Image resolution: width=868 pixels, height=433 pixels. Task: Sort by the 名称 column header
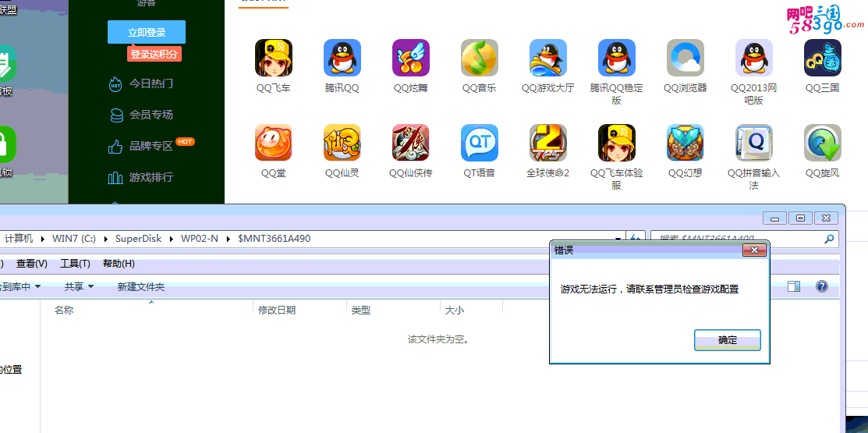(x=64, y=310)
